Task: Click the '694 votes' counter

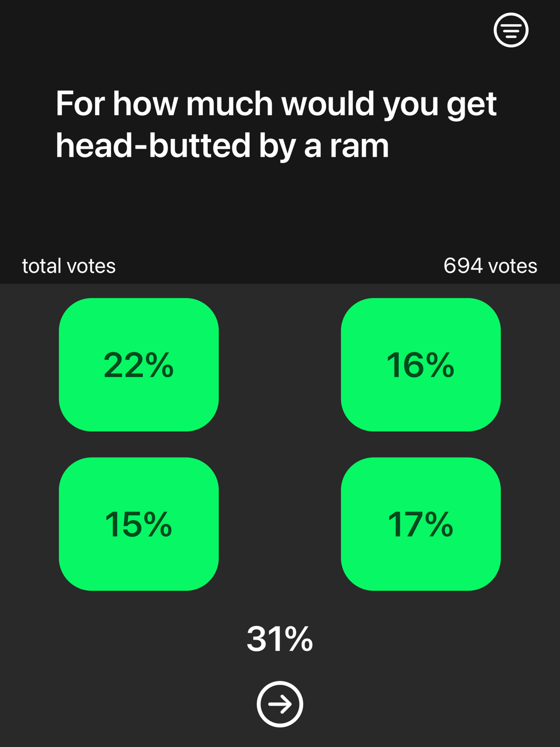Action: [490, 266]
